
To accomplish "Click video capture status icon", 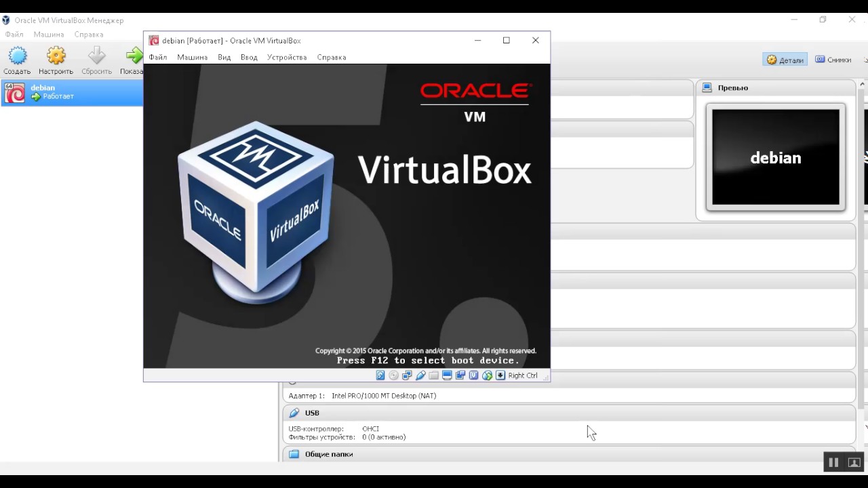I will click(x=460, y=375).
